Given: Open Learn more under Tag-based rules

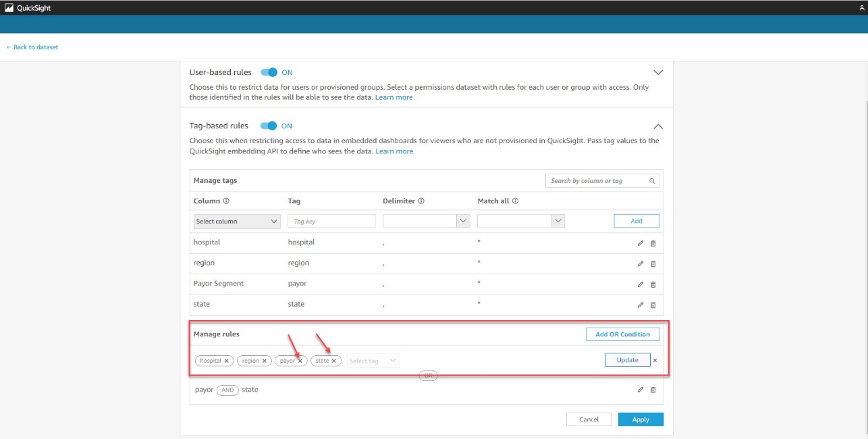Looking at the screenshot, I should point(394,151).
